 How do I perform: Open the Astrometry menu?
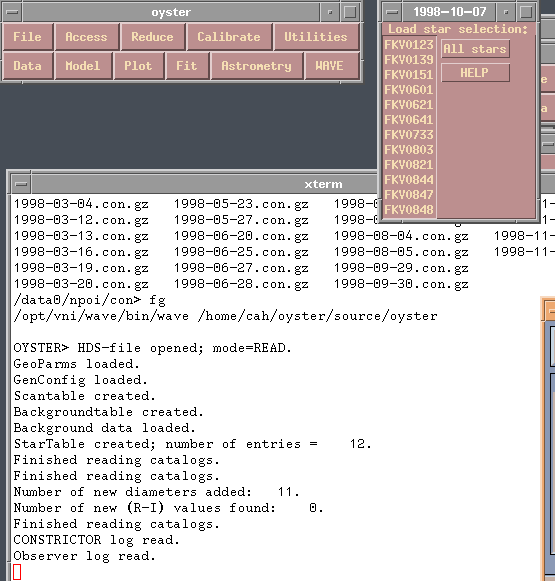[x=257, y=66]
